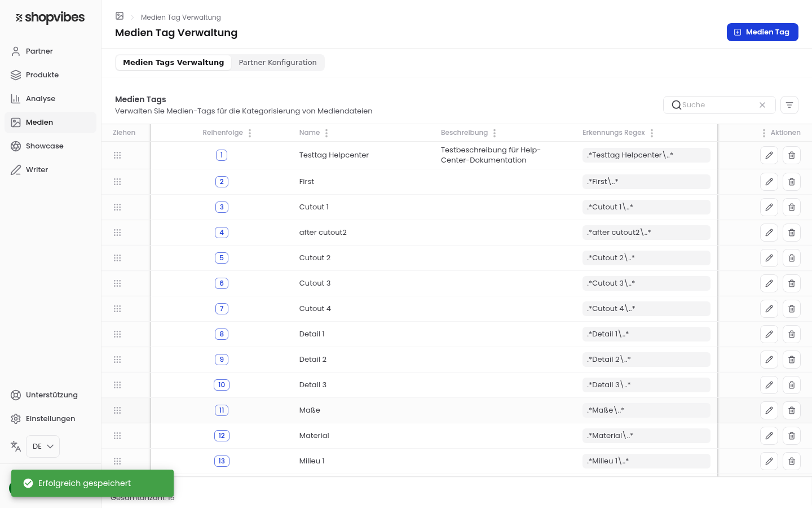Edit the Maße tag
The height and width of the screenshot is (508, 812).
coord(769,410)
